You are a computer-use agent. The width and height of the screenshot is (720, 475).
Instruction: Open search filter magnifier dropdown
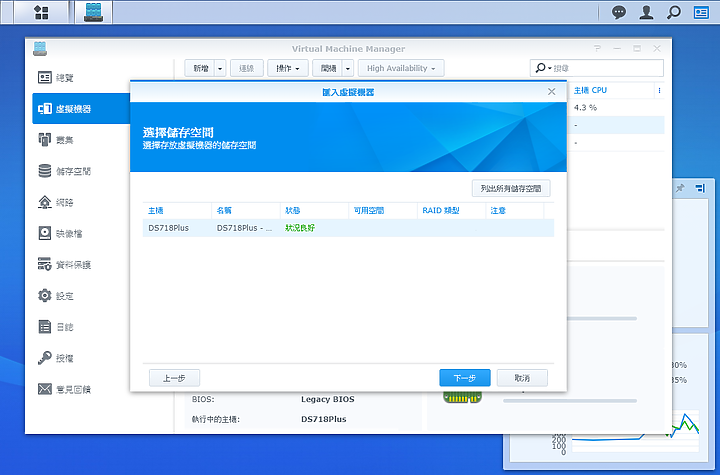click(x=543, y=68)
